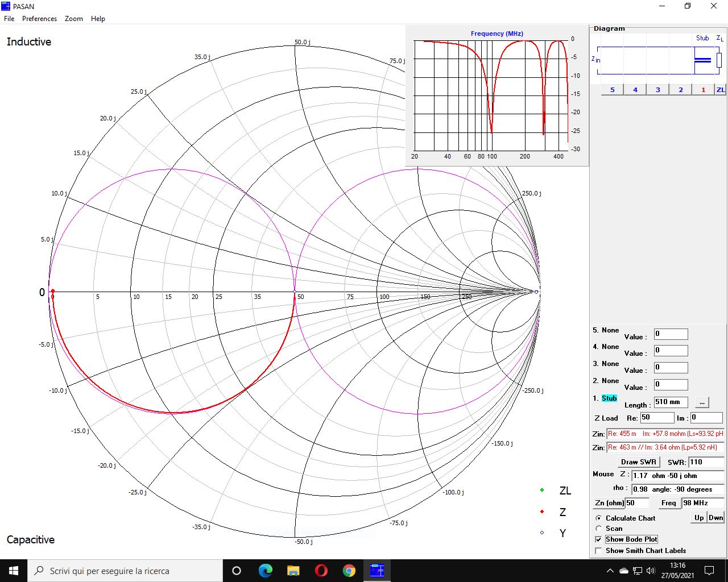Open the notification center icon
The height and width of the screenshot is (582, 728).
coord(709,571)
